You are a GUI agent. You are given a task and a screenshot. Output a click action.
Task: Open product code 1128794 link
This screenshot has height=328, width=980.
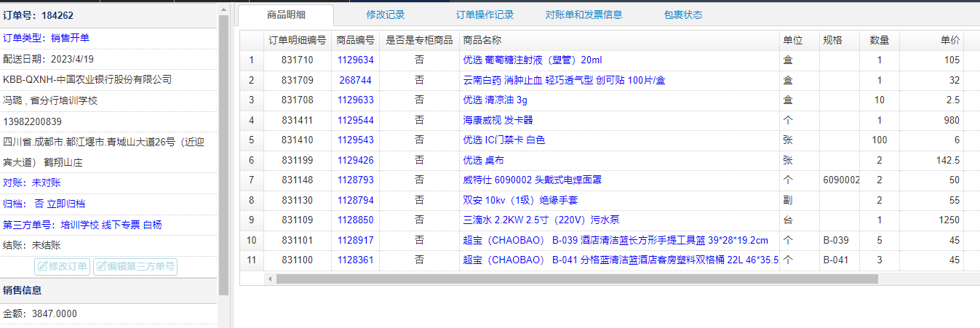click(355, 200)
